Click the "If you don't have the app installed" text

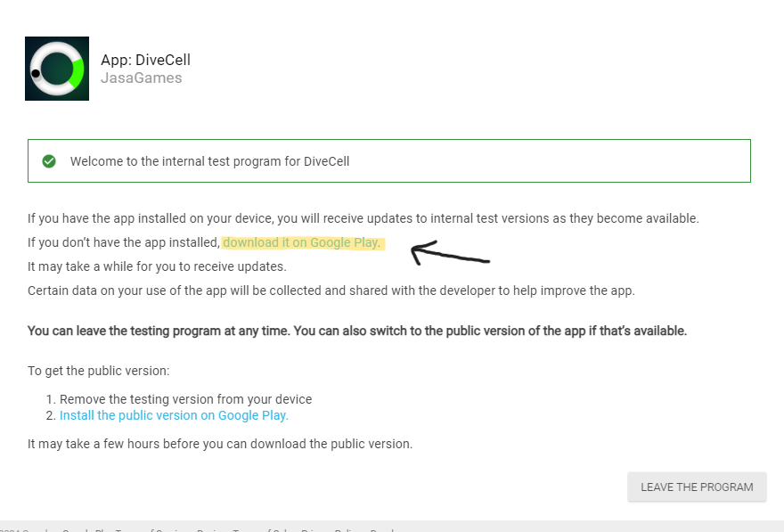[x=123, y=242]
